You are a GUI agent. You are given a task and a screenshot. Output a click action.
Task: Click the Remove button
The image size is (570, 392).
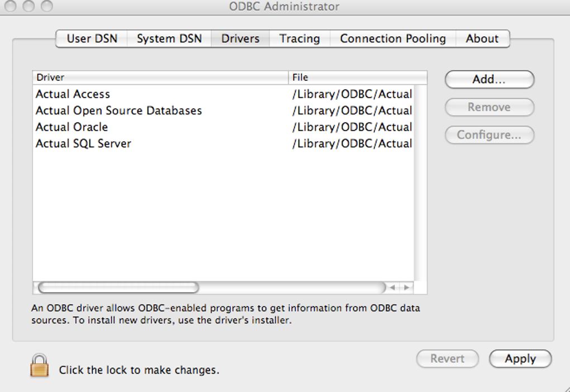click(x=489, y=107)
